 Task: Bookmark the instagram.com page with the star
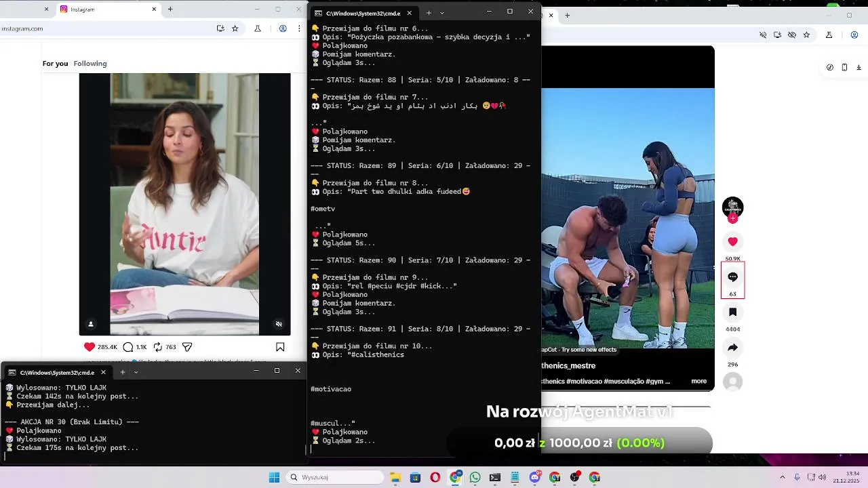pyautogui.click(x=235, y=28)
